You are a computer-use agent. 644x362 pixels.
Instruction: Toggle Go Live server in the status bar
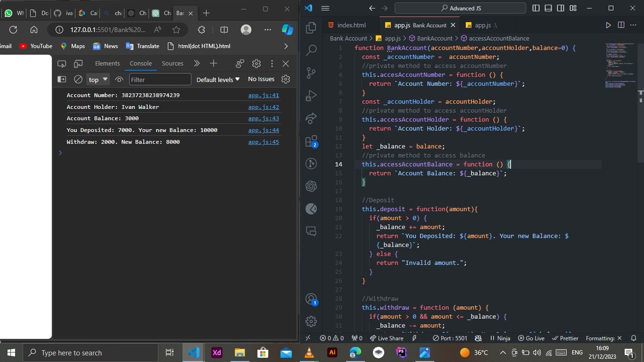pyautogui.click(x=531, y=338)
